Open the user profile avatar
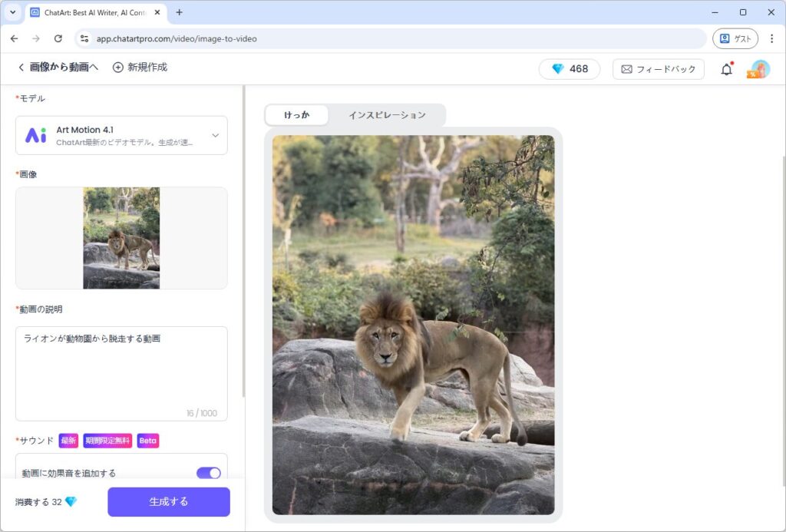Viewport: 786px width, 532px height. tap(759, 69)
